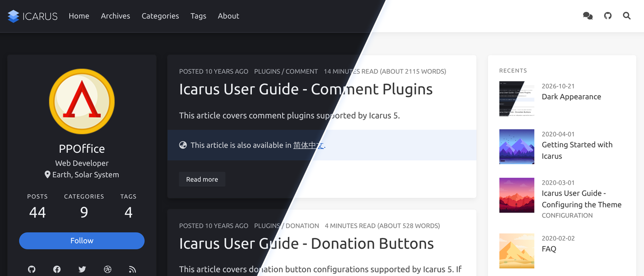Viewport: 644px width, 276px height.
Task: Click the location pin icon by Earth
Action: click(x=47, y=175)
